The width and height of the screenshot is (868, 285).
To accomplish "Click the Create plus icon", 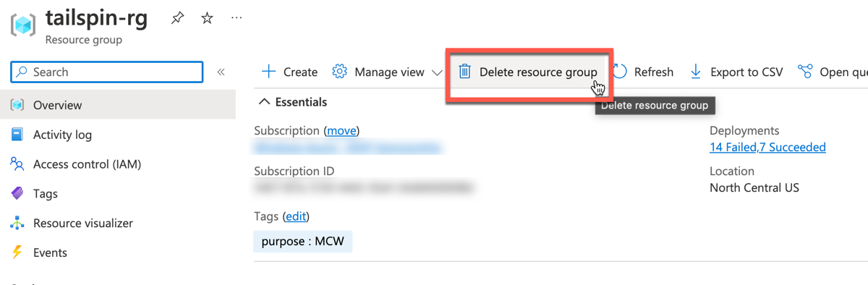I will click(x=268, y=72).
